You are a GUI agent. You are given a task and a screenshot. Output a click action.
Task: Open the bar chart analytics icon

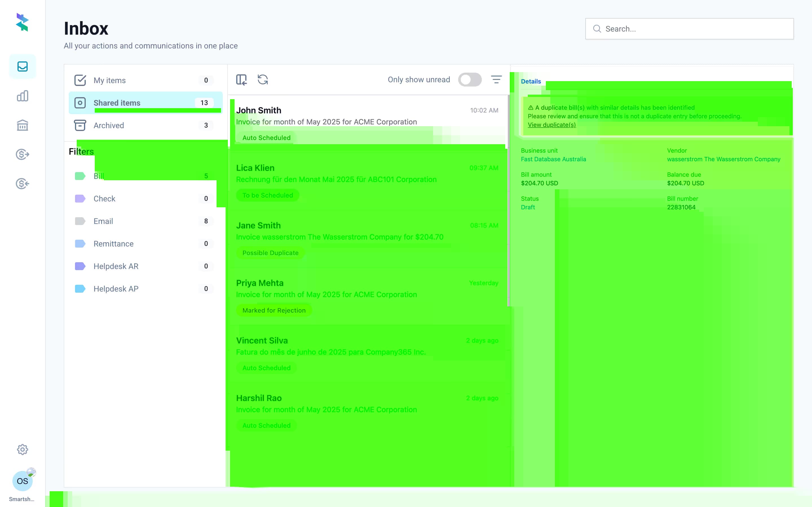(23, 96)
